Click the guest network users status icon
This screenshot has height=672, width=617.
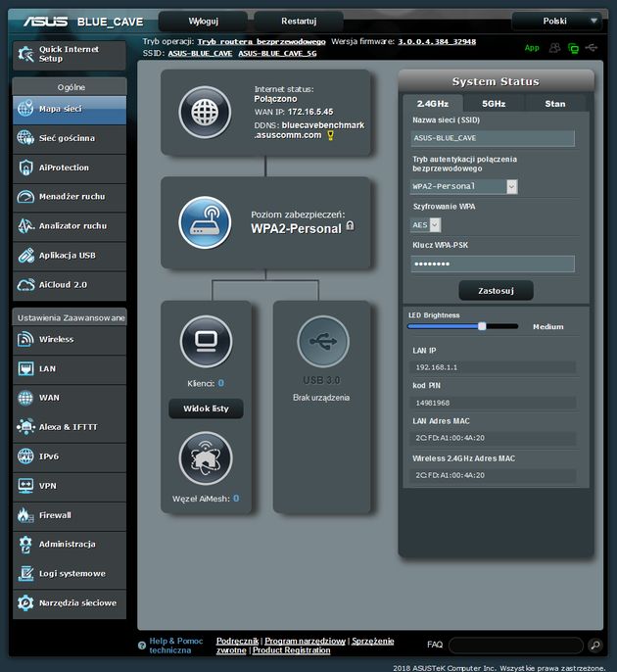[554, 48]
